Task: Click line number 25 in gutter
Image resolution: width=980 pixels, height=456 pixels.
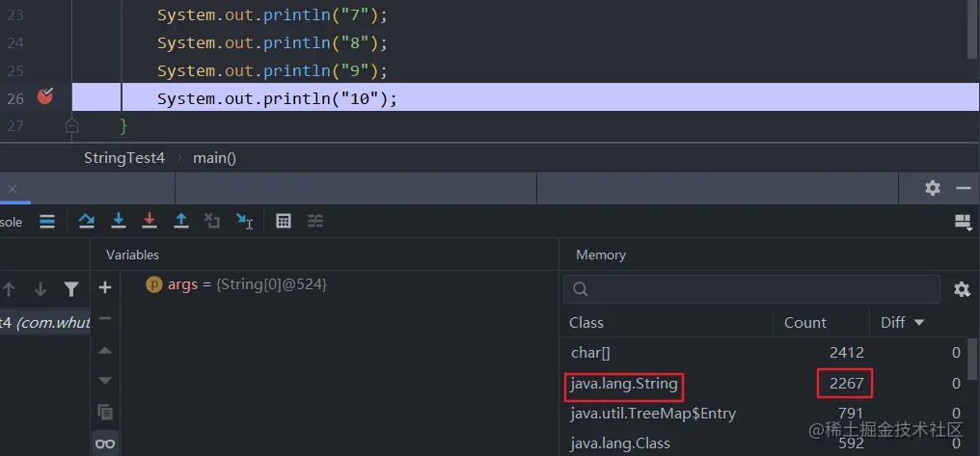Action: coord(15,70)
